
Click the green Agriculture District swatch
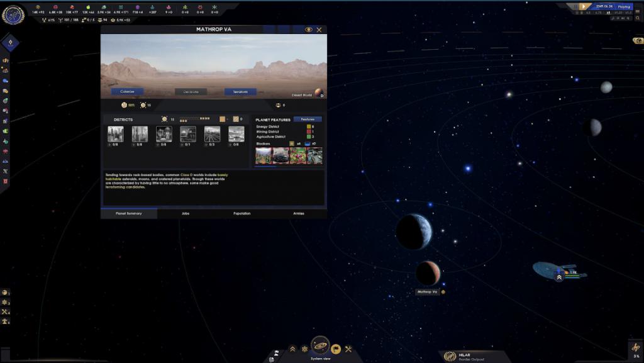(x=308, y=137)
